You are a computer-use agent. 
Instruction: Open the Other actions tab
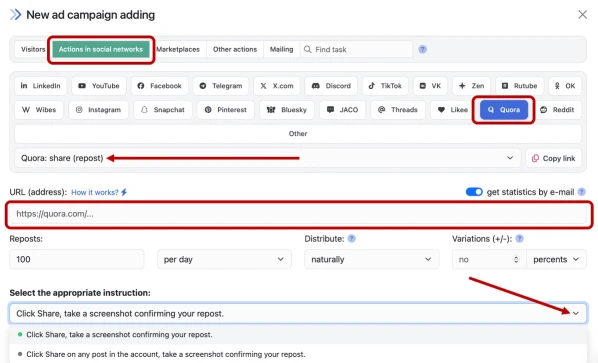[235, 49]
